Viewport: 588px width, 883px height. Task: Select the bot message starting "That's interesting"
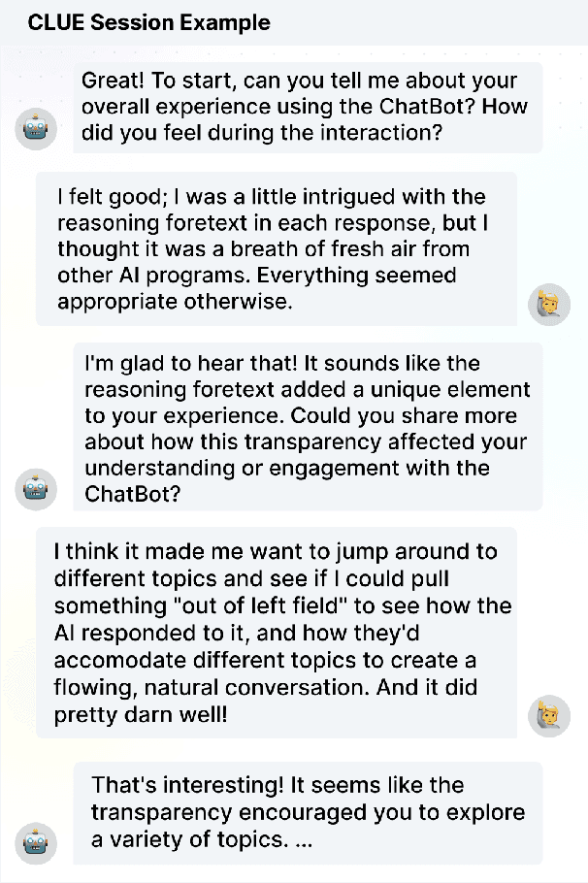tap(307, 812)
